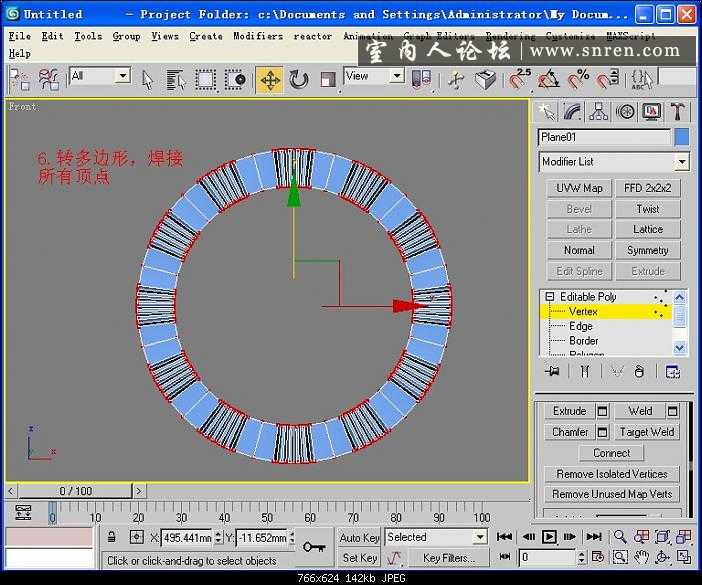Open the Modifiers menu
This screenshot has height=585, width=702.
pos(257,36)
